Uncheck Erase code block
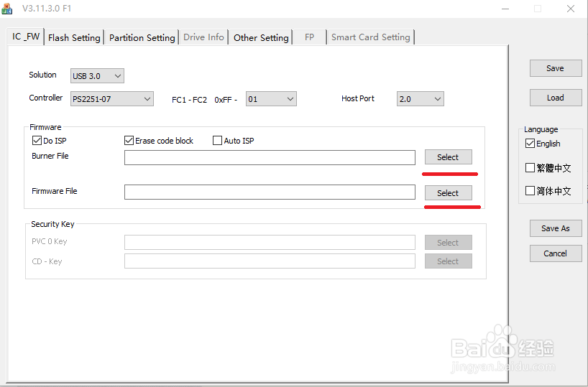The height and width of the screenshot is (387, 588). click(x=129, y=141)
